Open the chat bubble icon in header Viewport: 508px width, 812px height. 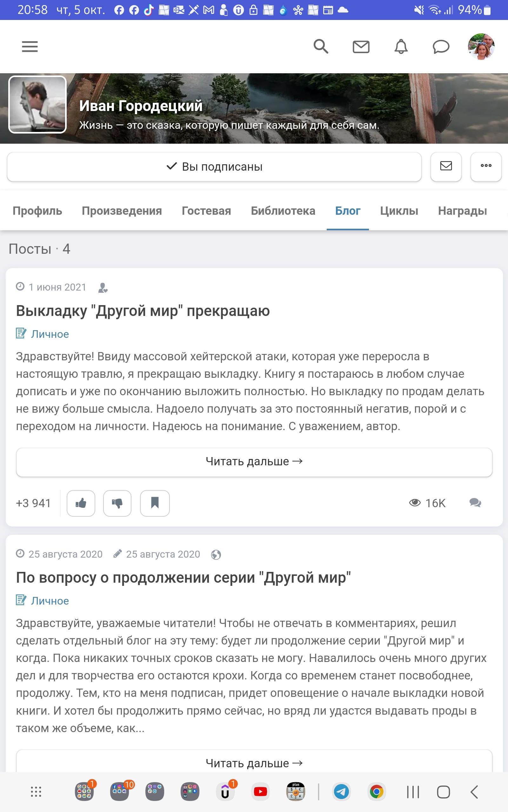point(441,47)
